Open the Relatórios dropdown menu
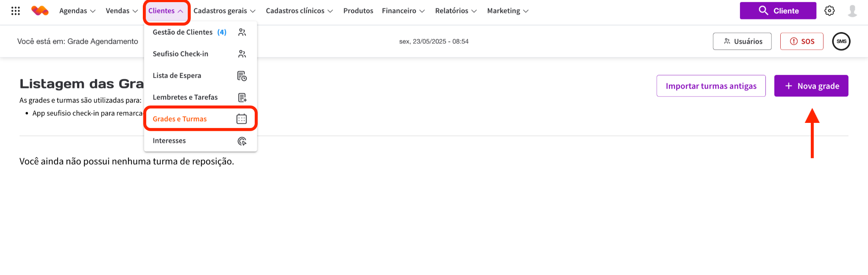This screenshot has height=275, width=868. pos(456,11)
